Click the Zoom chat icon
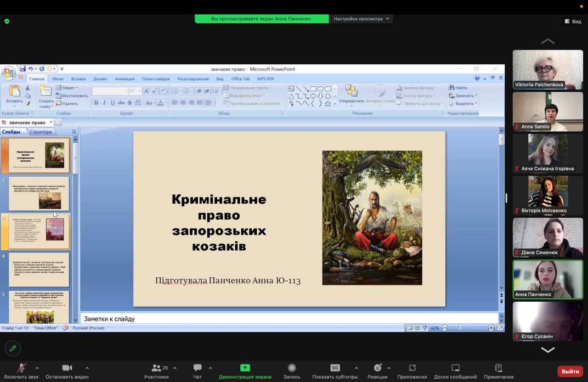The width and height of the screenshot is (588, 382). tap(198, 368)
